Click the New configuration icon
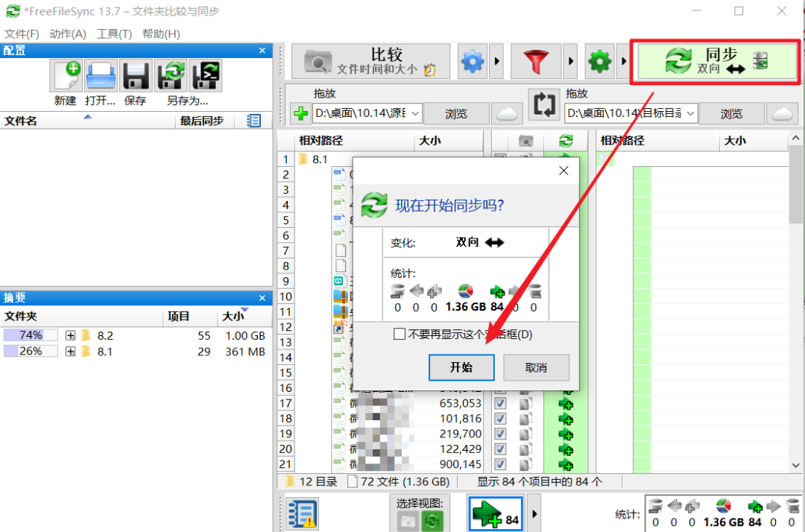This screenshot has height=532, width=805. 66,76
